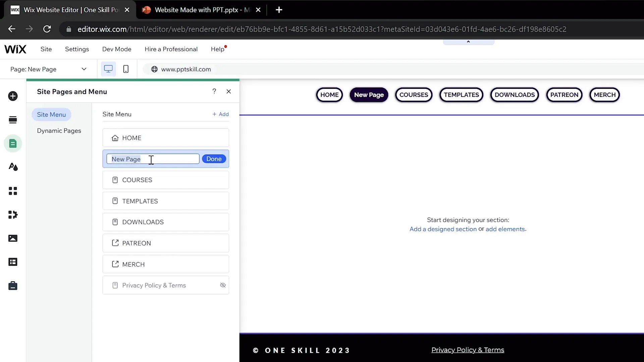
Task: Click the browser forward arrow
Action: pos(29,29)
